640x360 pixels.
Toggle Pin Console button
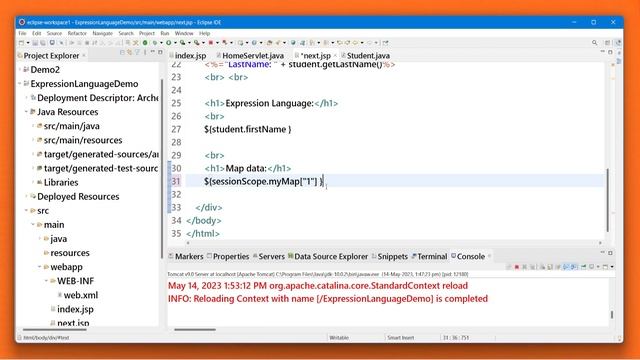(583, 267)
